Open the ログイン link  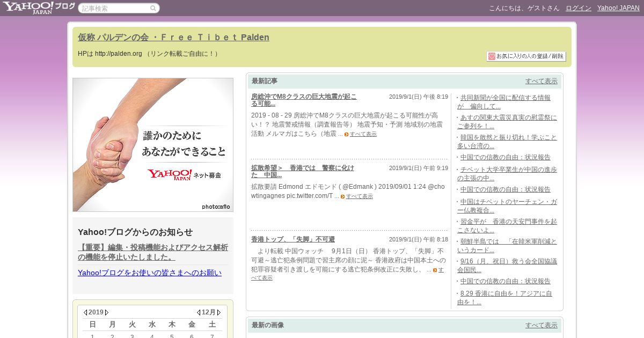[579, 8]
